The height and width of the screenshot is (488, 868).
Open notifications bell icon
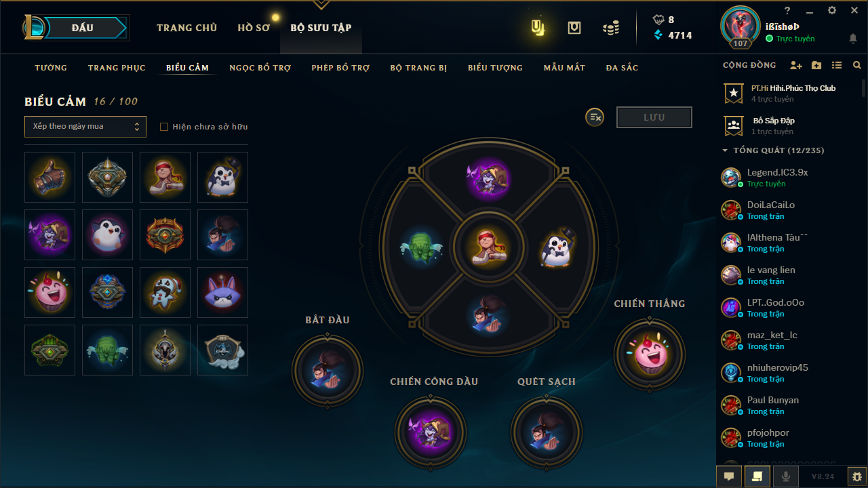coord(853,39)
